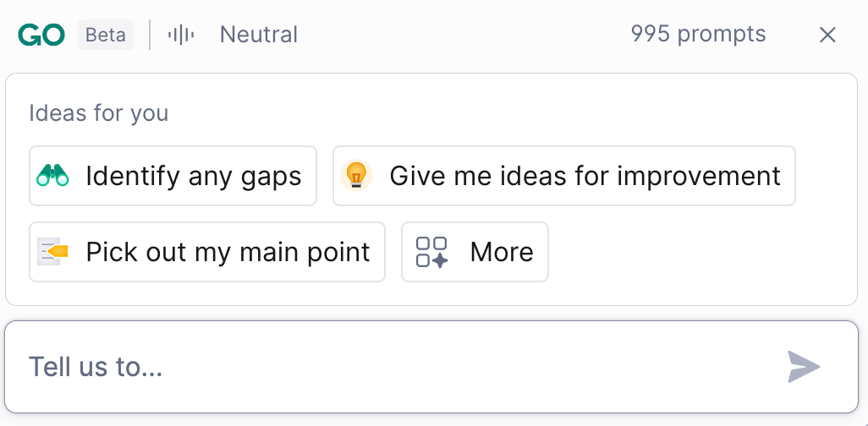Click blank header area left of prompts counter
Screen dimensions: 868x426
tap(465, 35)
